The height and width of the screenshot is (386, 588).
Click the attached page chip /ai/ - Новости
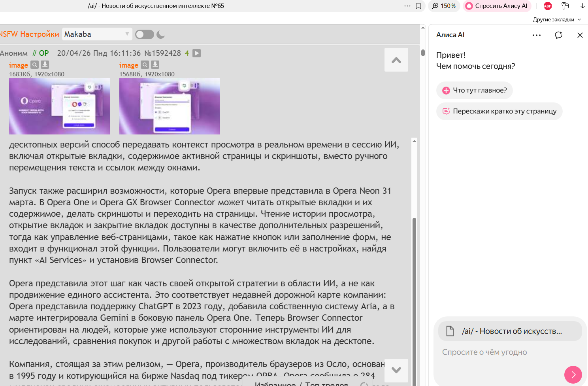(x=510, y=331)
